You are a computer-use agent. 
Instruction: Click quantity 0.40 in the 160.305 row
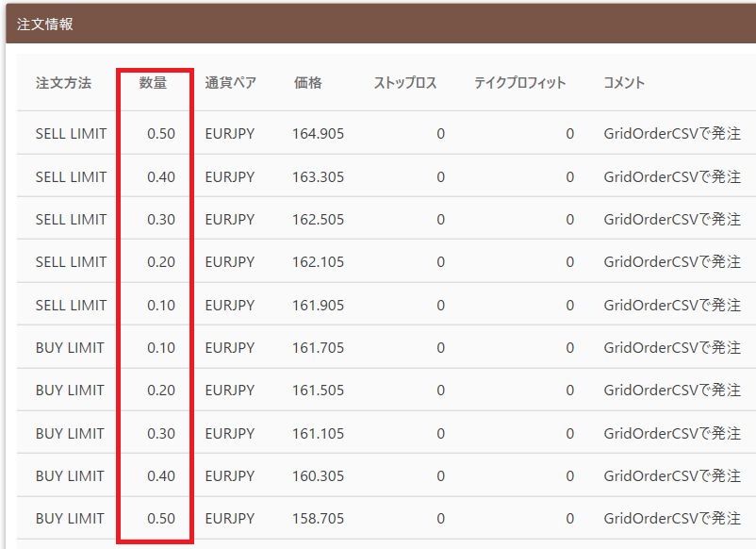(161, 476)
